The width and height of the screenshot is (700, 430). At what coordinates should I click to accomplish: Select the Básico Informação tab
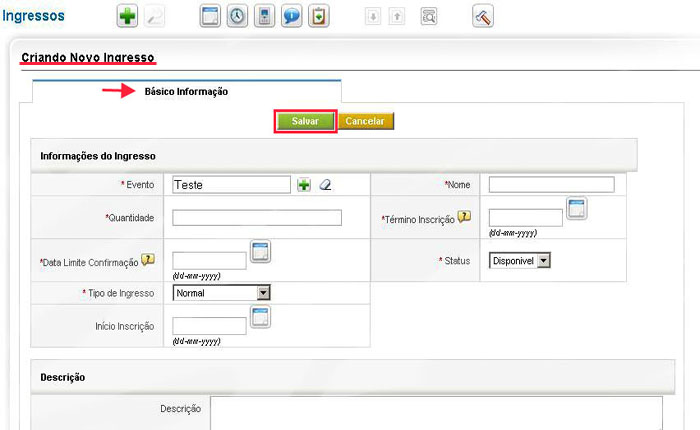pyautogui.click(x=186, y=92)
